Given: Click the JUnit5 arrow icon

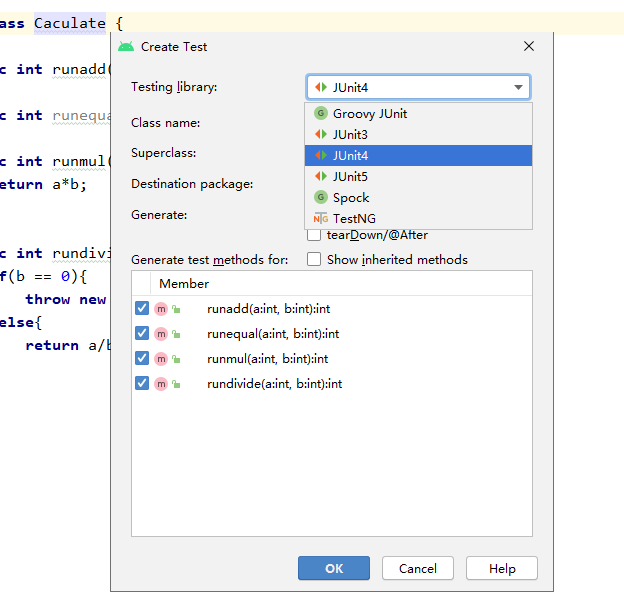Looking at the screenshot, I should tap(321, 176).
